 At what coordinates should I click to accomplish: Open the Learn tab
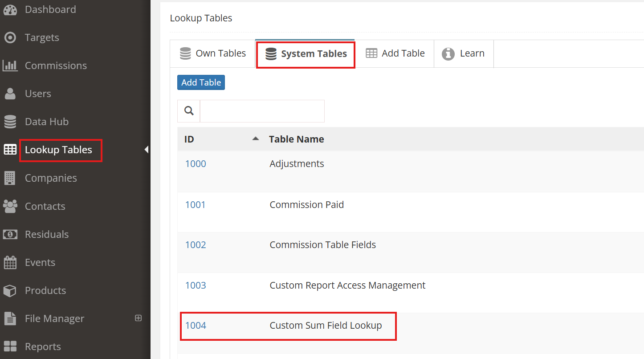tap(463, 53)
